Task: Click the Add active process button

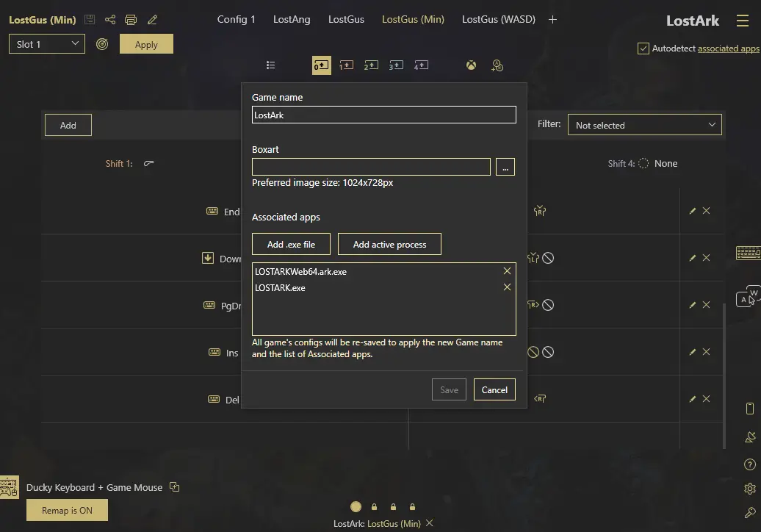Action: click(390, 244)
